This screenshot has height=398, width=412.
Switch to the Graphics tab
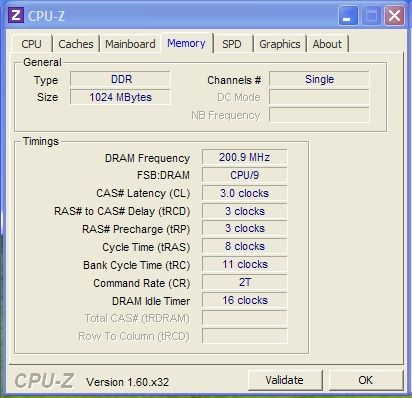click(280, 44)
